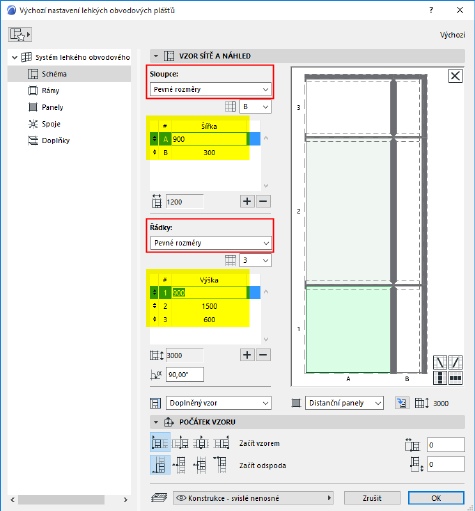The height and width of the screenshot is (511, 475).
Task: Open the Sloupce Pevné rozměry dropdown
Action: point(211,89)
